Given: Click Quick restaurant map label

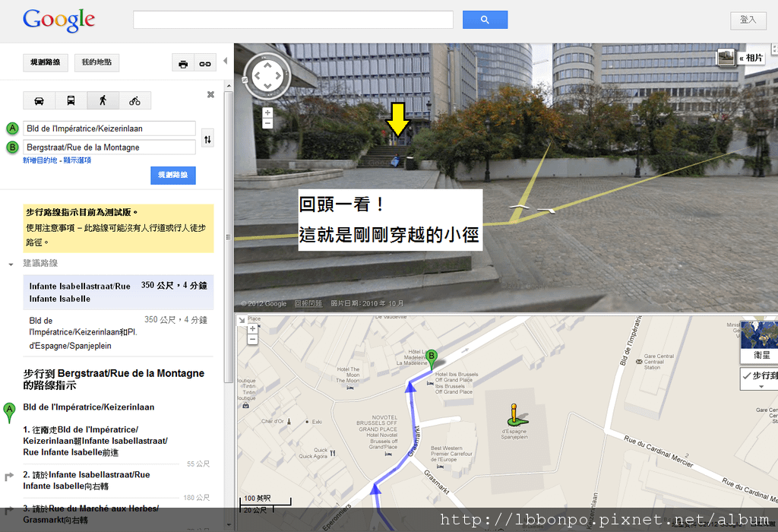Looking at the screenshot, I should pos(313,453).
